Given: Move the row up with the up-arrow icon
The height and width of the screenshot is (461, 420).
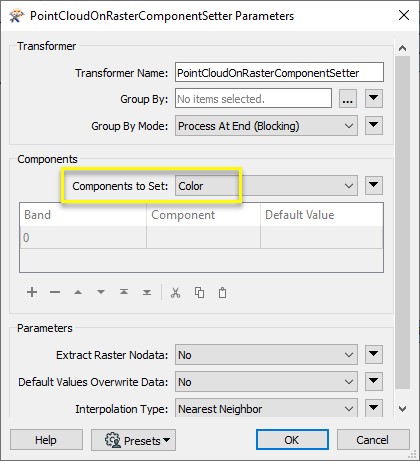Looking at the screenshot, I should coord(78,292).
